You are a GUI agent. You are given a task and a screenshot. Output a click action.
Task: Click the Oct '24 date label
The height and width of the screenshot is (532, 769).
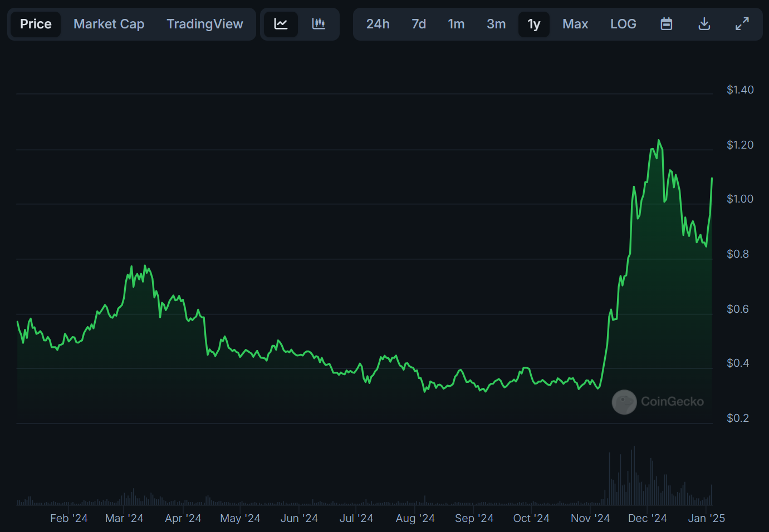531,518
